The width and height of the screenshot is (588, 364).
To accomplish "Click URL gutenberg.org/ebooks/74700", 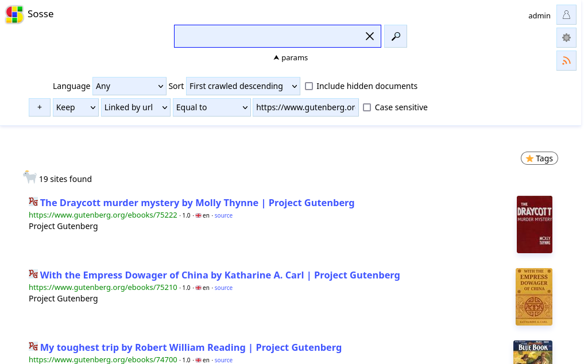I will [x=103, y=360].
